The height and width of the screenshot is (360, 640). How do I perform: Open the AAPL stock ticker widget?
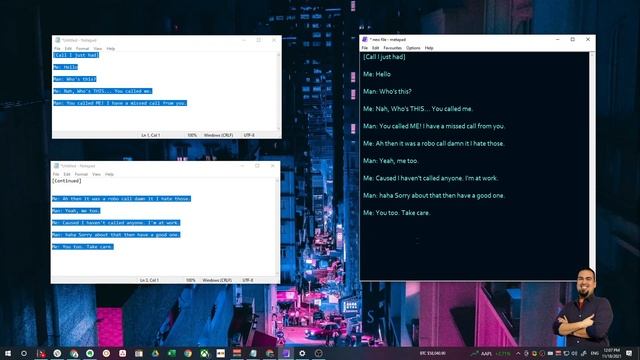492,353
